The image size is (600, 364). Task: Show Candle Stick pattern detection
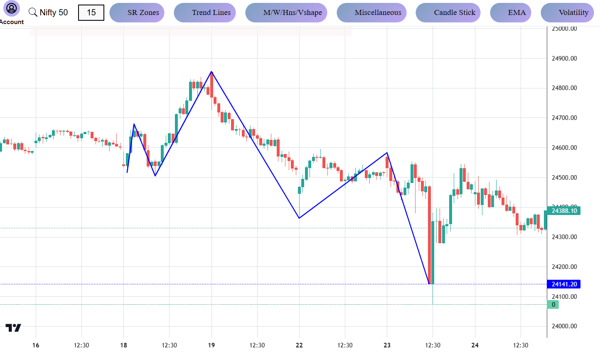coord(448,12)
